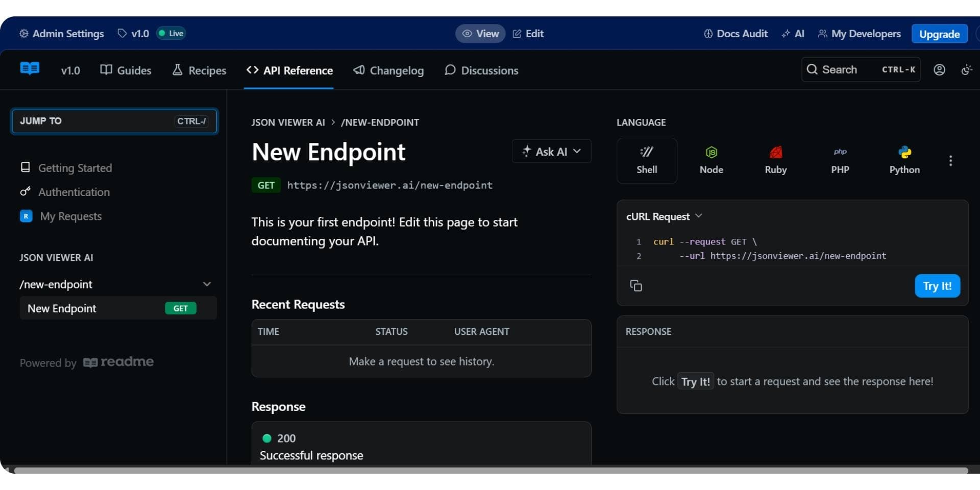Open the Discussions tab
The height and width of the screenshot is (490, 980).
click(481, 70)
